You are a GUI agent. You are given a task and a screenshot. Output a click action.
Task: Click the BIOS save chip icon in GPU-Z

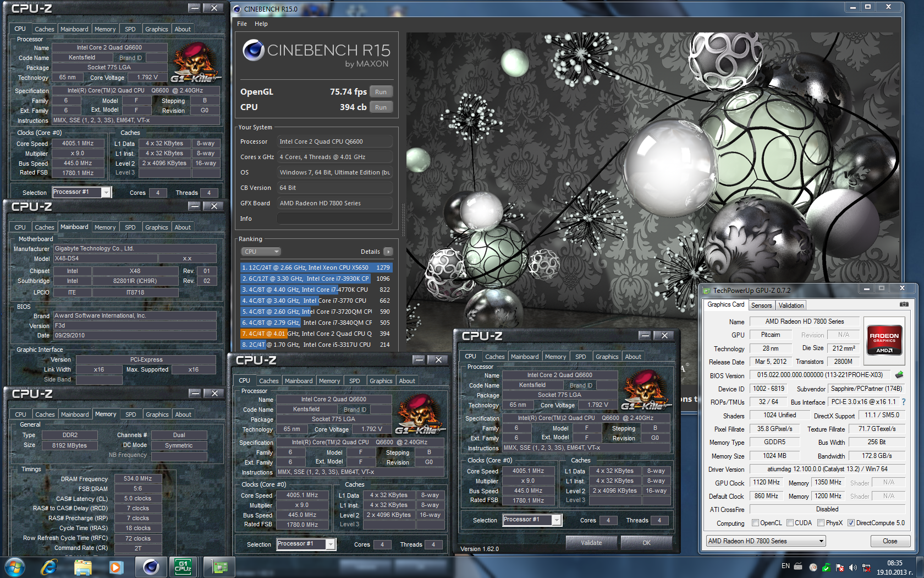pos(899,375)
